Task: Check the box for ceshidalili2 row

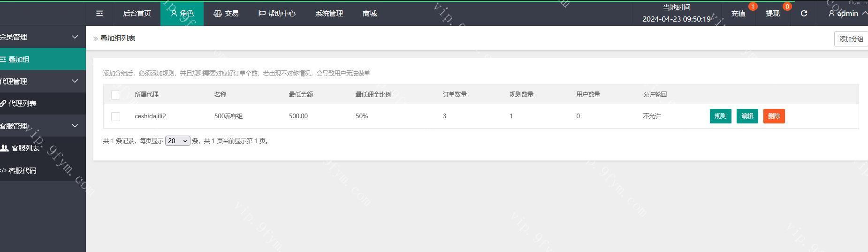Action: 115,116
